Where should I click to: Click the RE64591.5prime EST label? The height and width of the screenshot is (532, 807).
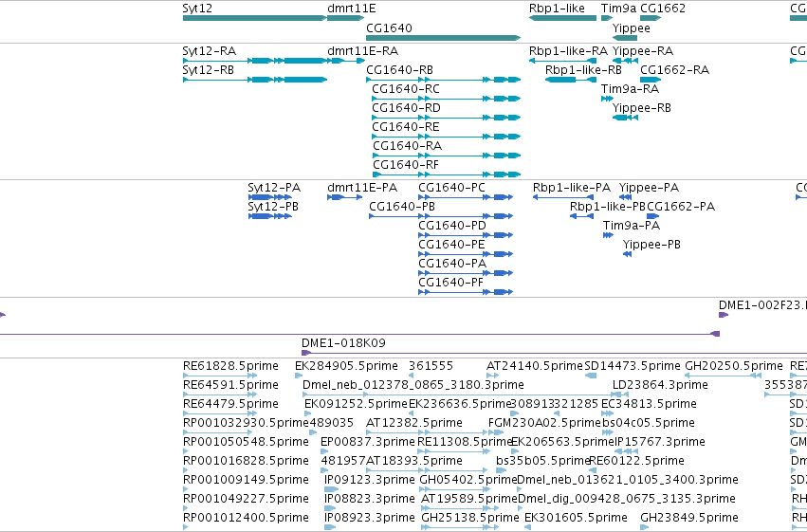coord(230,385)
